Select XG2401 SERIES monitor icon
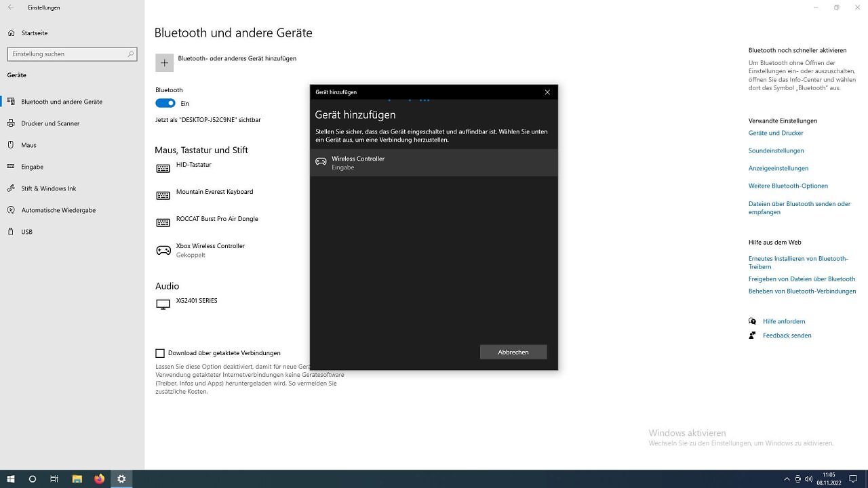Viewport: 868px width, 488px height. [x=163, y=304]
